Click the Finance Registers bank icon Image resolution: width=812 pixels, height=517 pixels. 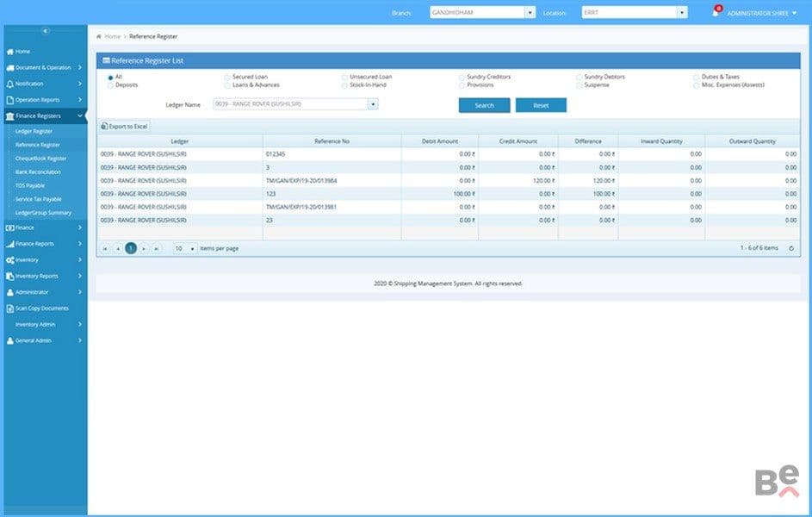[9, 116]
